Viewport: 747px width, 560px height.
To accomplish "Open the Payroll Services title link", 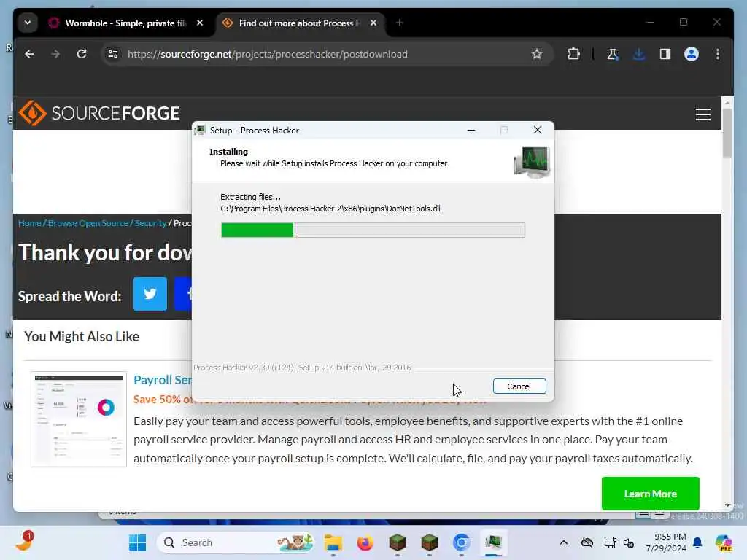I will [163, 380].
